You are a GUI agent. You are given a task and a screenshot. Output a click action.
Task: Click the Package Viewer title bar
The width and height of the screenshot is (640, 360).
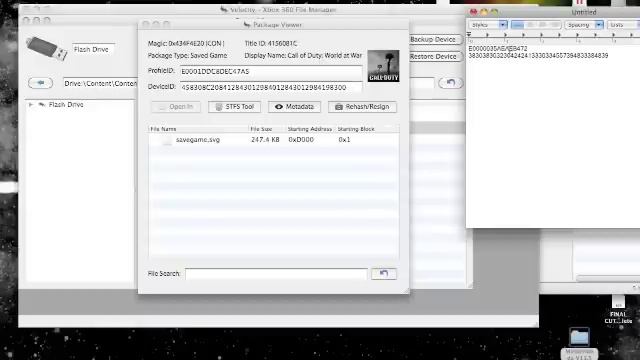tap(273, 24)
